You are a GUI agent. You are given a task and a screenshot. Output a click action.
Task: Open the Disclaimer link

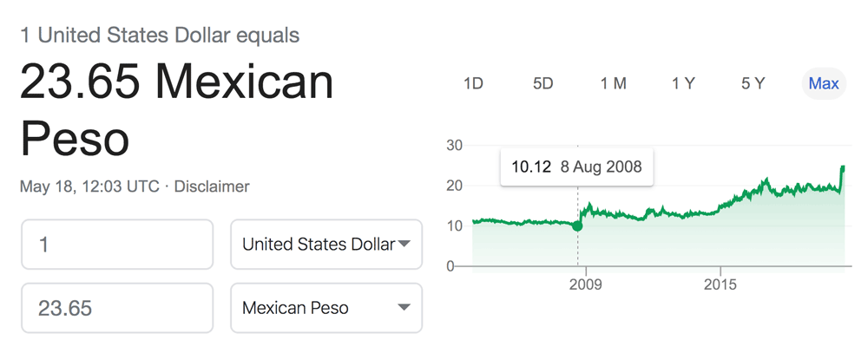click(x=212, y=186)
